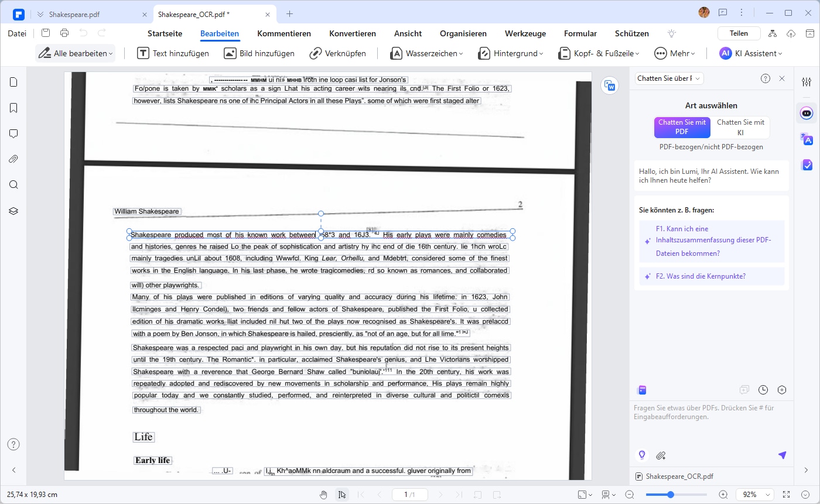Click the convert-to-Word floating icon

(611, 86)
